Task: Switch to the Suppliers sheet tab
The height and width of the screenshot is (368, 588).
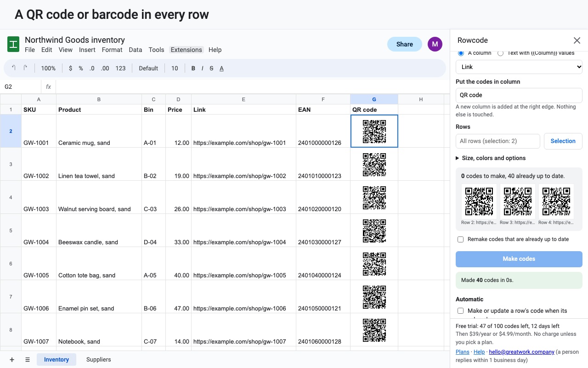Action: (99, 360)
